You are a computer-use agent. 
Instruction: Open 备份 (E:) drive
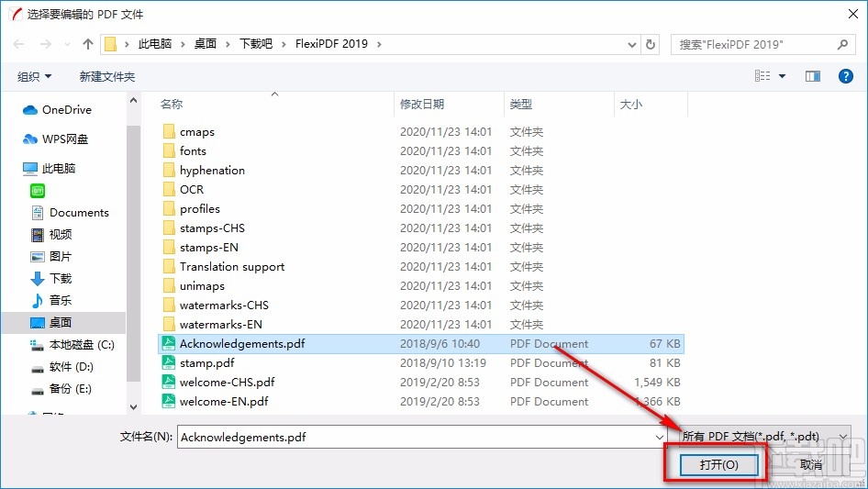coord(61,389)
